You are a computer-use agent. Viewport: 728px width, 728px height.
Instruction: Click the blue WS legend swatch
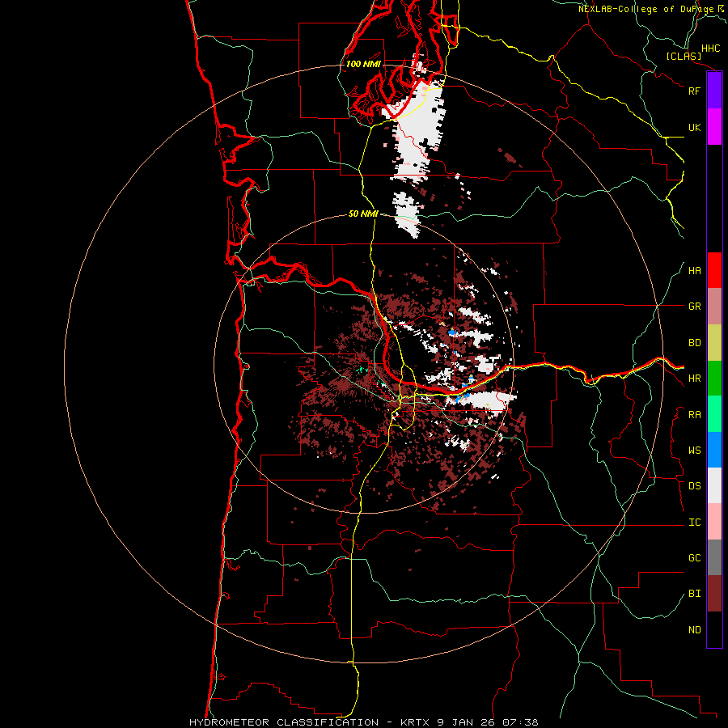click(714, 450)
